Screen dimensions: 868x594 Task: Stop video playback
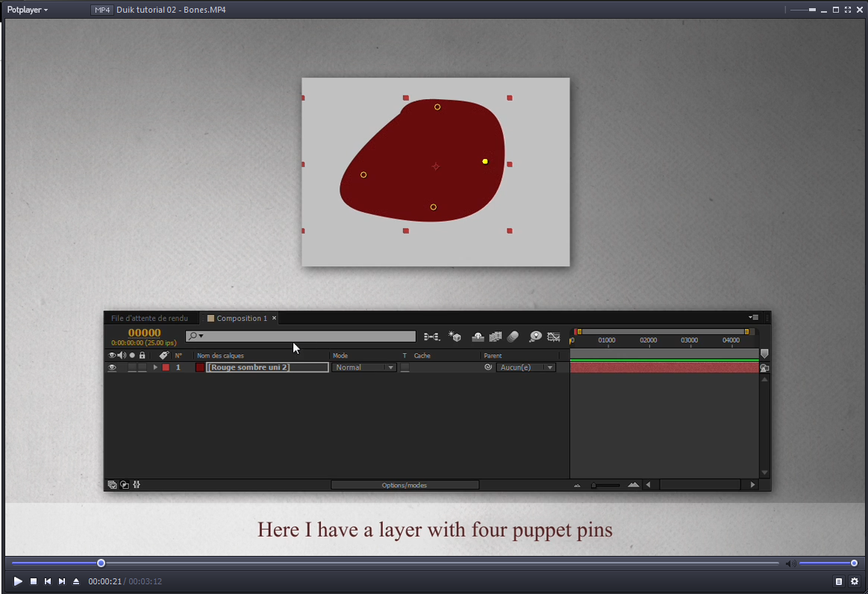tap(34, 581)
